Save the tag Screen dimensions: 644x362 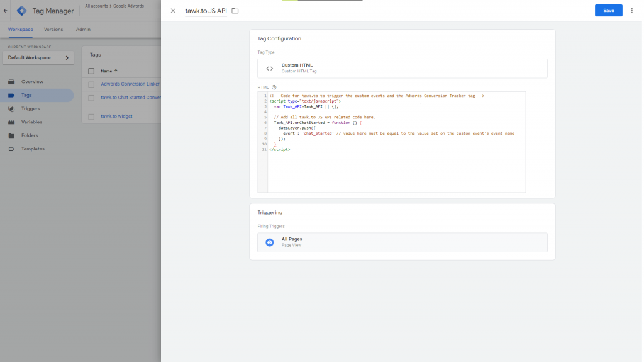coord(608,11)
